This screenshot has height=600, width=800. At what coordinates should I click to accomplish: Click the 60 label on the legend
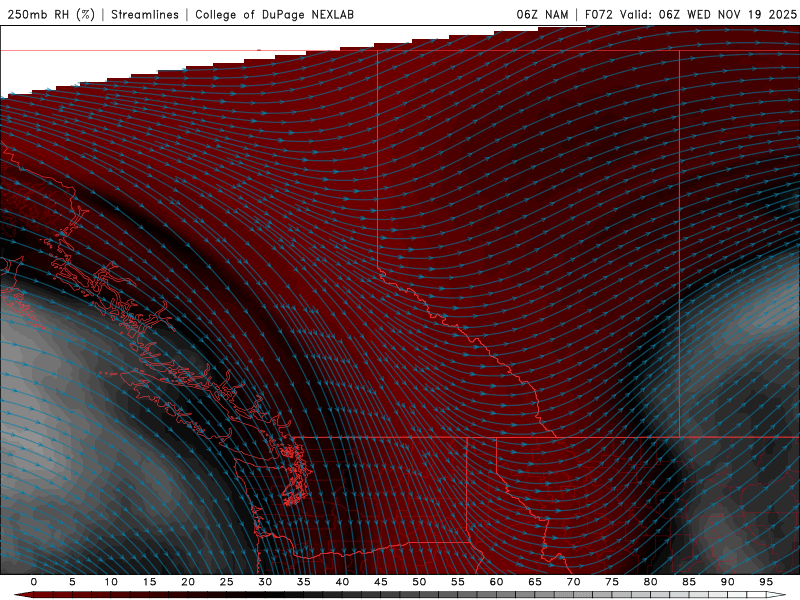point(496,582)
